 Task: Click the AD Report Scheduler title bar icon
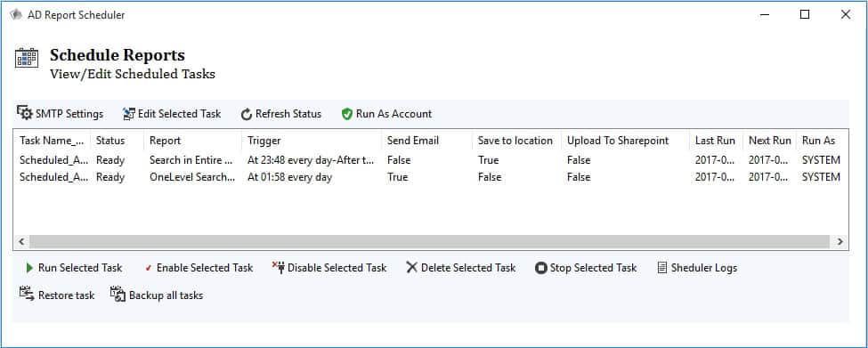[16, 15]
